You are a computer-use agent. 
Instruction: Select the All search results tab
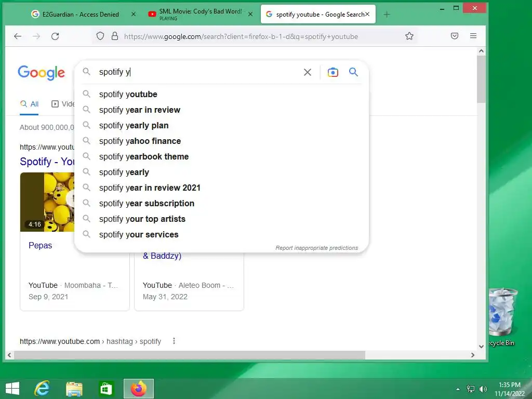click(x=29, y=104)
